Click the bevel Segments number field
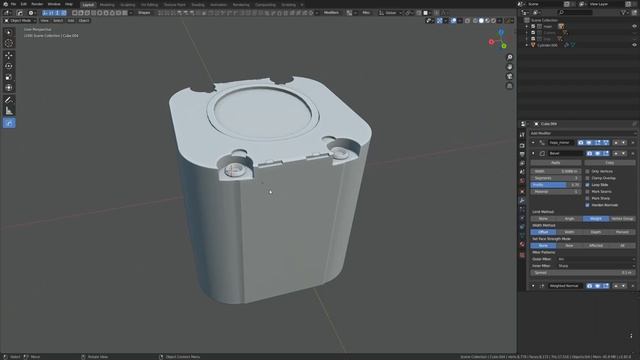Screen dimensions: 640x360 (556, 178)
